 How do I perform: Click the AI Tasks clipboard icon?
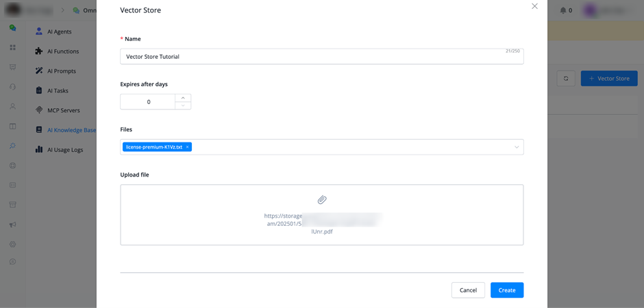39,90
